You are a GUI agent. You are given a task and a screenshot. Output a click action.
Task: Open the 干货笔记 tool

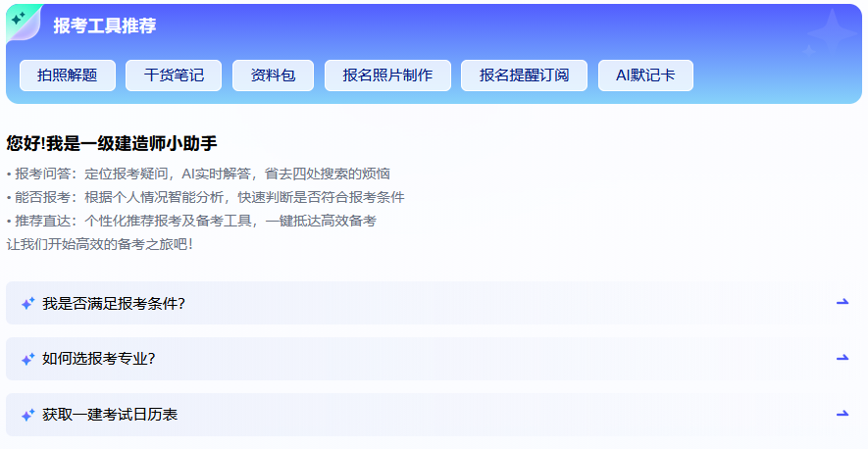click(x=174, y=75)
